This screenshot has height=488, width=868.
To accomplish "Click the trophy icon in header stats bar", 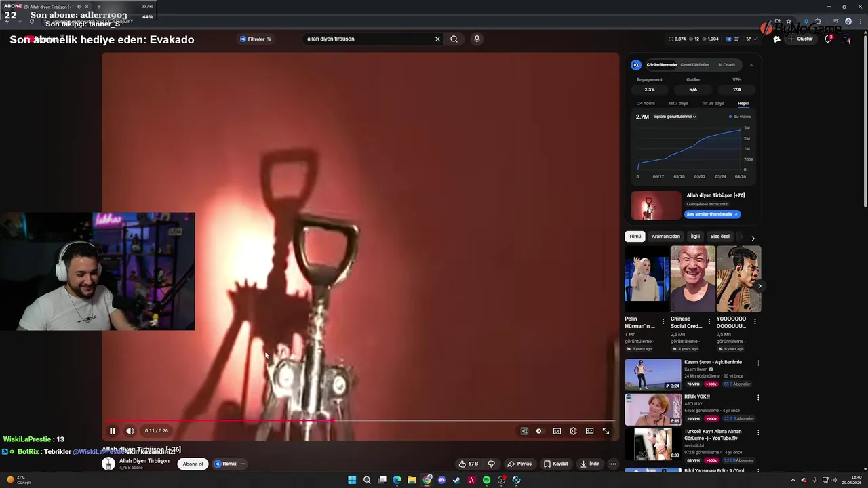I will (x=749, y=39).
